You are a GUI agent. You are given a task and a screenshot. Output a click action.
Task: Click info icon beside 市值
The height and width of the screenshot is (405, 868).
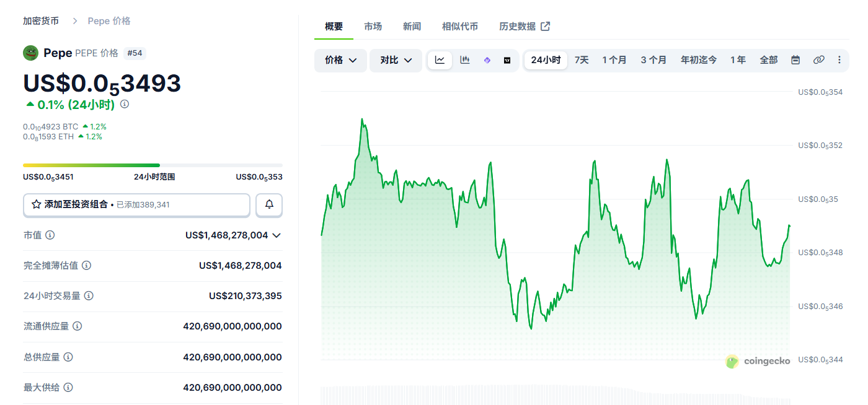coord(50,235)
